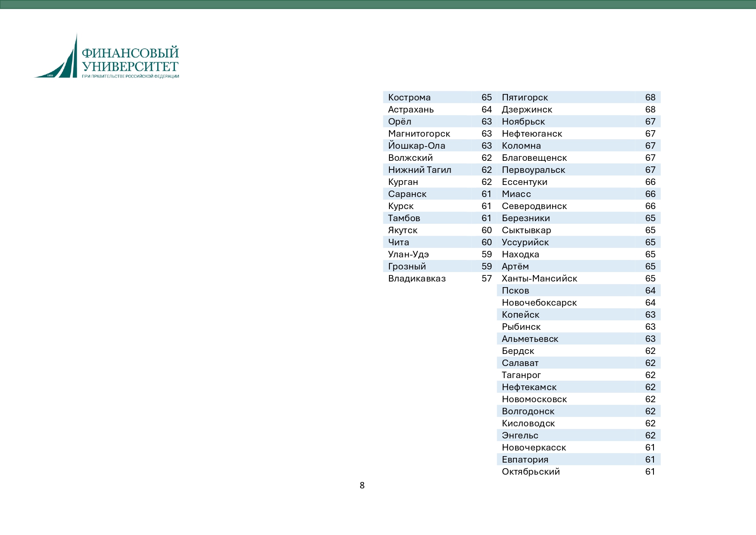The image size is (756, 535).
Task: Select the Северодвинск city name
Action: click(x=534, y=206)
